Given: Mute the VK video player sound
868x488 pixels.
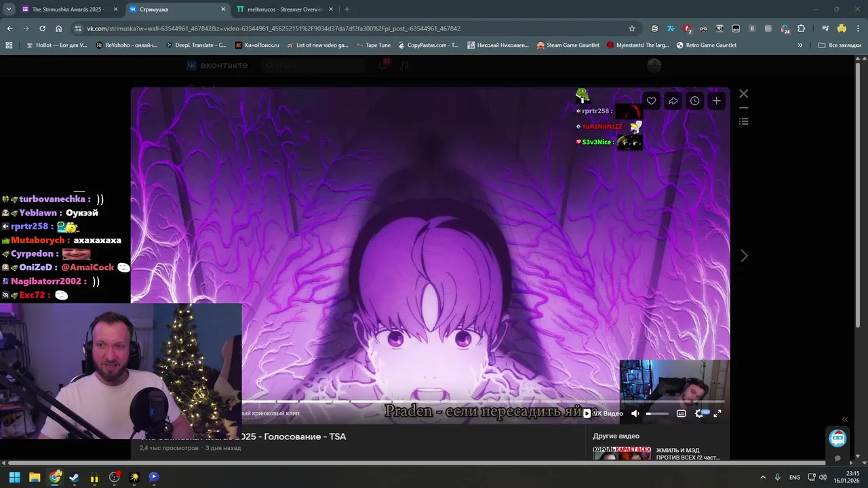Looking at the screenshot, I should (x=635, y=413).
